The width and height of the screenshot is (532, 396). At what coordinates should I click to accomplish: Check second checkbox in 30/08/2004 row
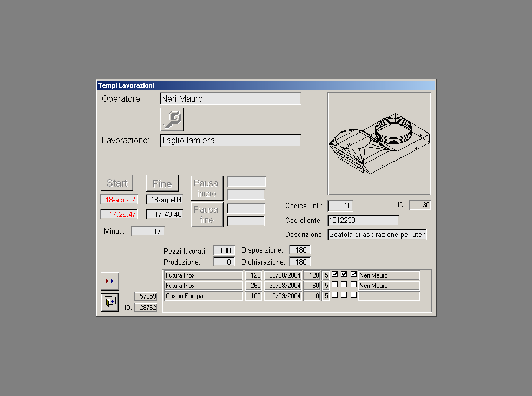[344, 285]
